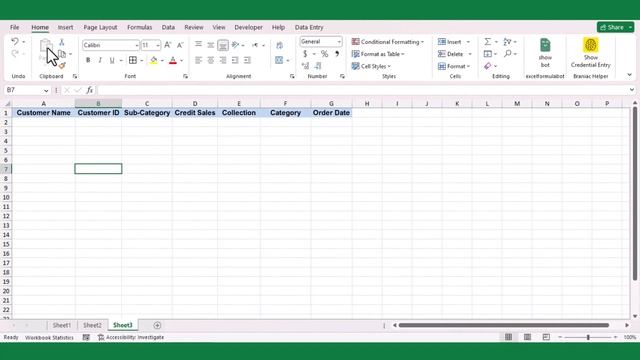Decrease decimal places icon

click(x=318, y=65)
